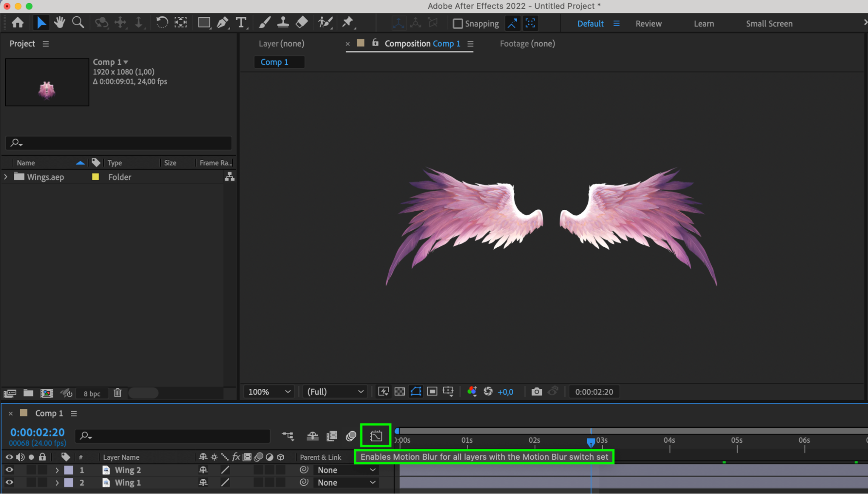Hide the Wing 2 layer
The width and height of the screenshot is (868, 494).
(x=9, y=470)
